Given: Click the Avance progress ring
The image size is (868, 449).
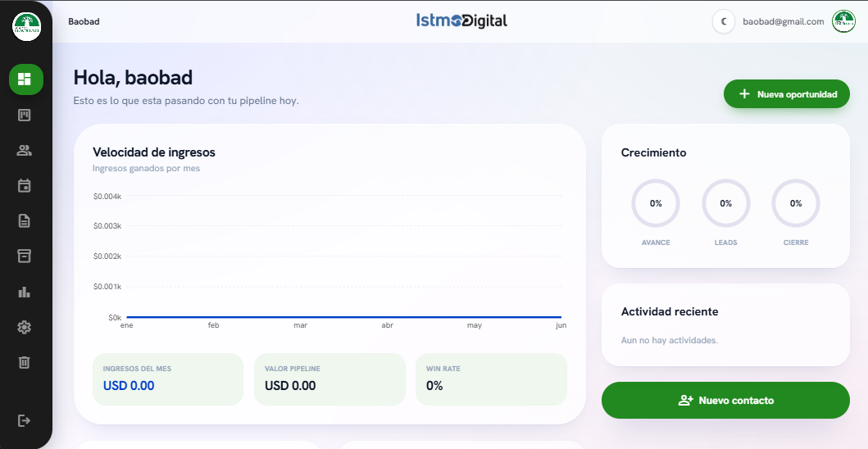Looking at the screenshot, I should click(x=656, y=203).
